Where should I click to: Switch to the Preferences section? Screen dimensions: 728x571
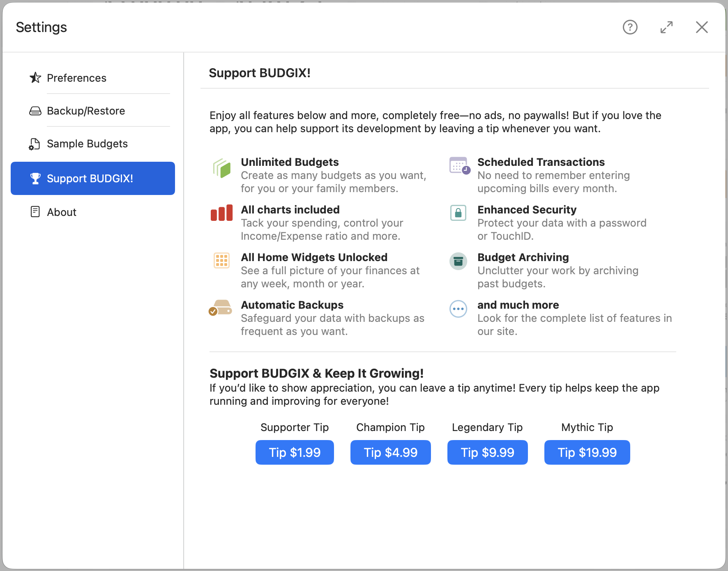77,78
